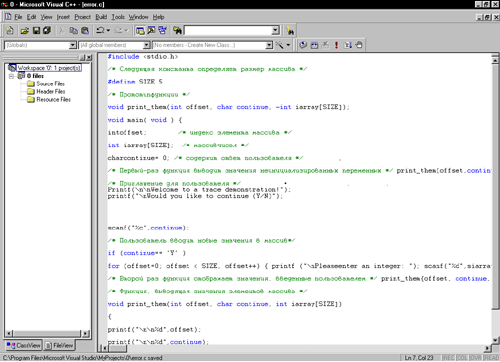Viewport: 500px width, 362px height.
Task: Click the Copy icon
Action: tap(73, 31)
